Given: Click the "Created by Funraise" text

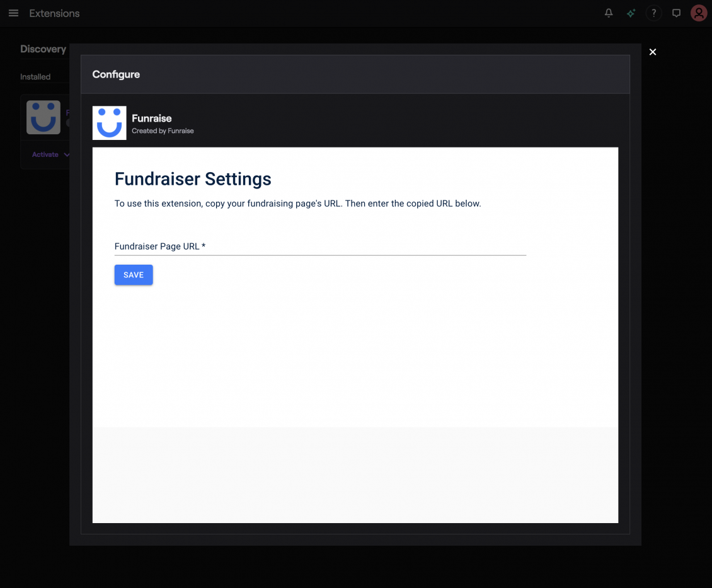Looking at the screenshot, I should pos(163,131).
